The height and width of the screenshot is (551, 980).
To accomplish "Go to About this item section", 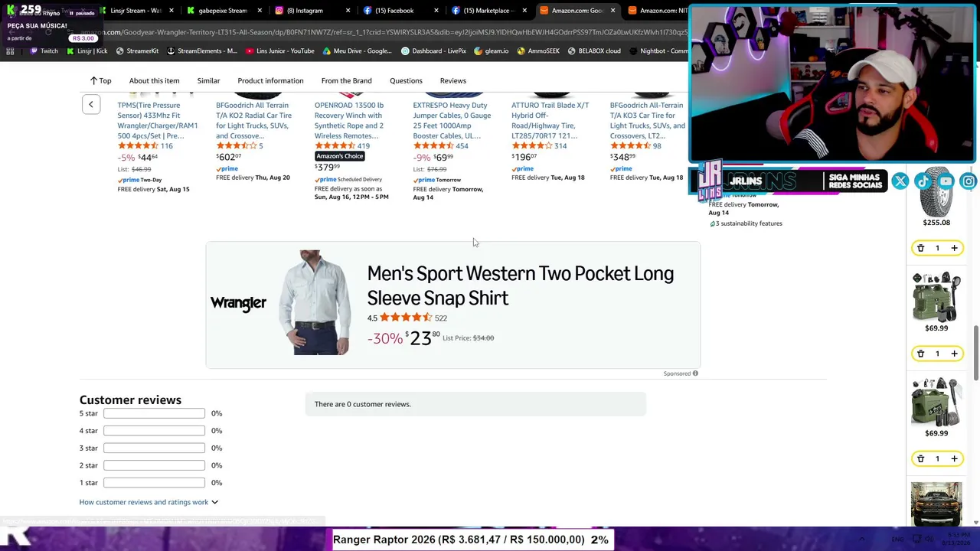I will click(x=154, y=80).
